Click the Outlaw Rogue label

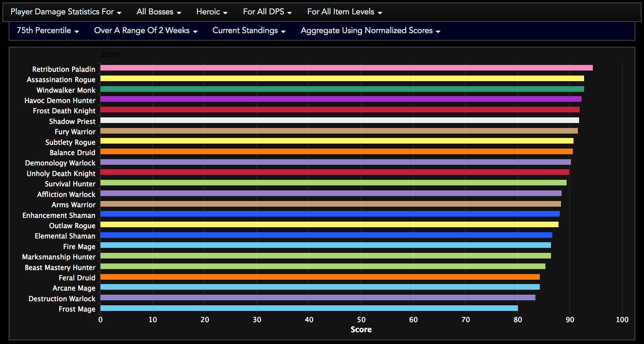(72, 226)
